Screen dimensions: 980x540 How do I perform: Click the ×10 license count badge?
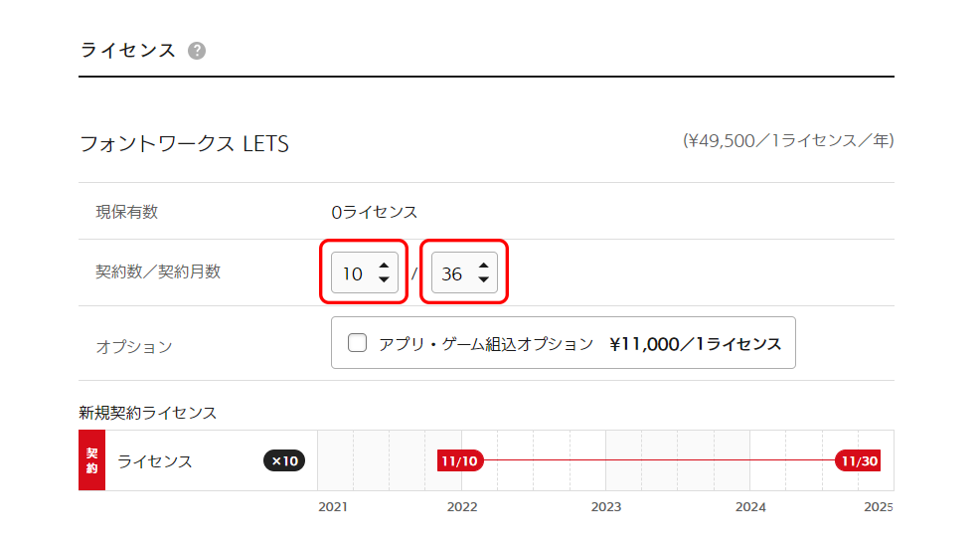pyautogui.click(x=284, y=461)
